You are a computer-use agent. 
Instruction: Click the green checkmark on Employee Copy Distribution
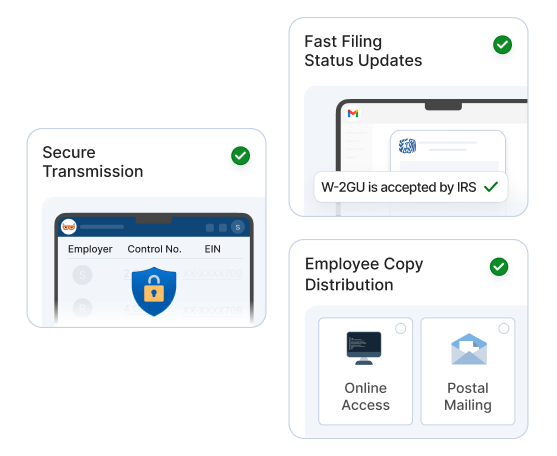click(x=499, y=267)
